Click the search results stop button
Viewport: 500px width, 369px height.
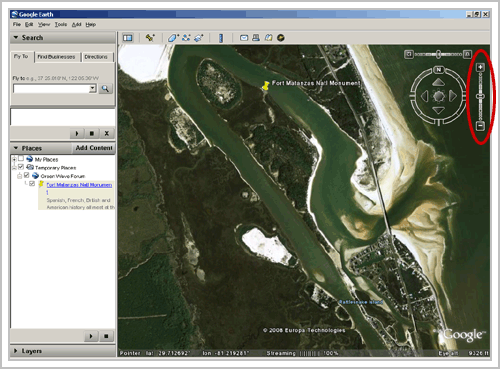pyautogui.click(x=92, y=133)
